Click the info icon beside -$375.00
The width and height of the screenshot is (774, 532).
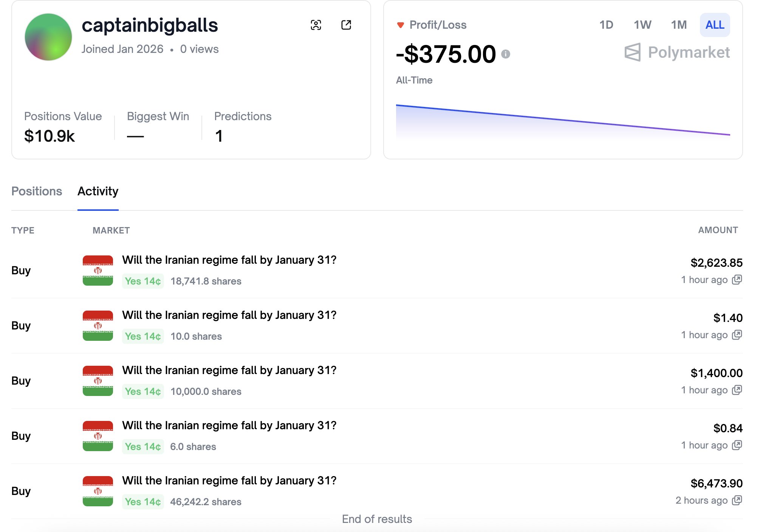click(x=505, y=54)
